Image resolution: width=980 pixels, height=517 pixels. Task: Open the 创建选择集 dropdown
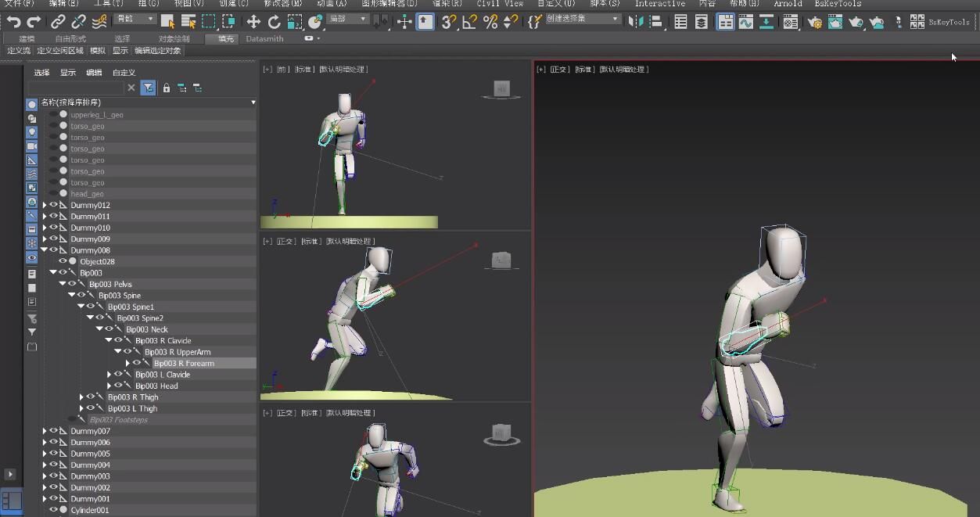point(583,18)
